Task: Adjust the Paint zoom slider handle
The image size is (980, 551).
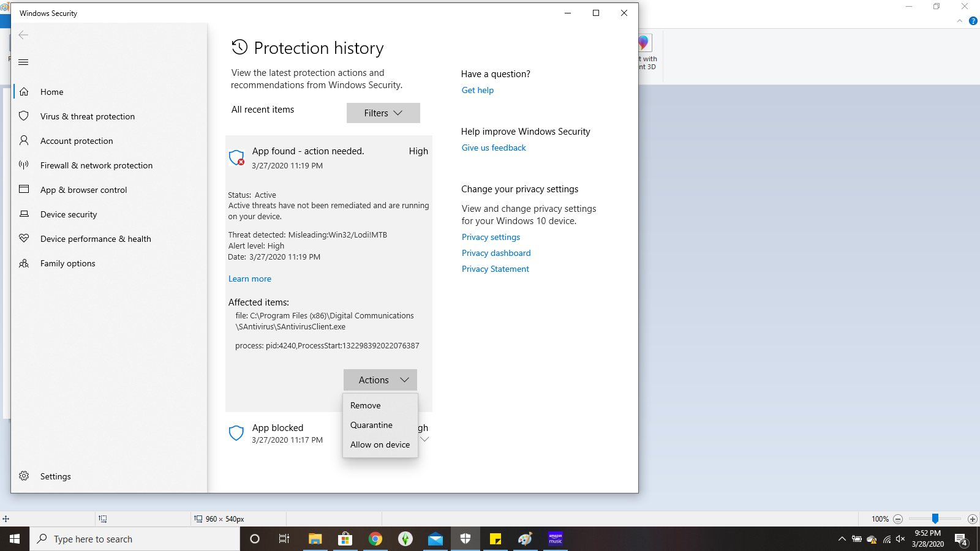Action: (x=935, y=519)
